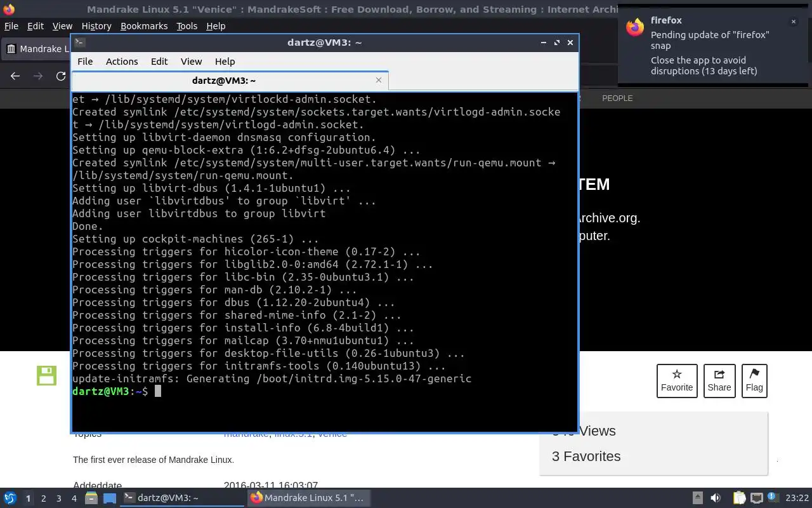Click the removable media eject tray icon
Screen dimensions: 812x508
point(697,498)
